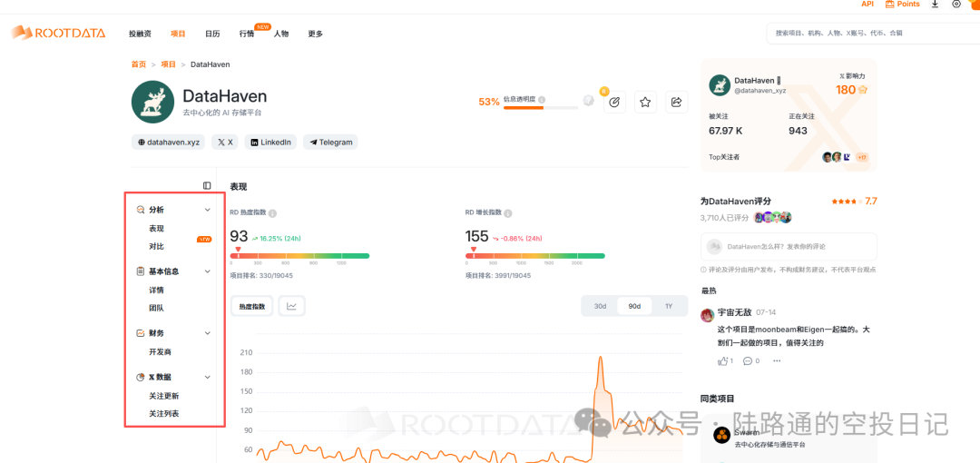Select the 1Y chart range
980x463 pixels.
(668, 306)
